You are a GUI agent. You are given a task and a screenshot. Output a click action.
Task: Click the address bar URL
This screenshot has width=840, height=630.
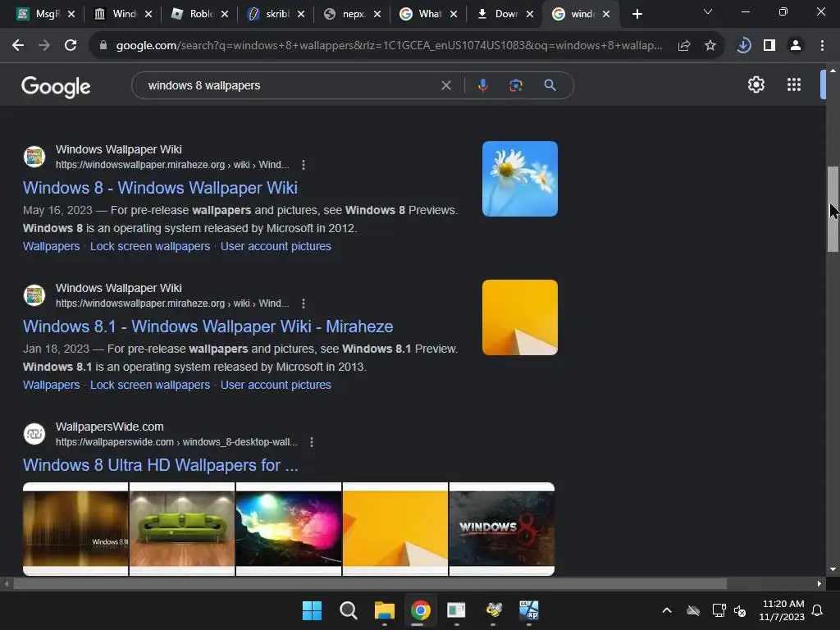point(389,46)
